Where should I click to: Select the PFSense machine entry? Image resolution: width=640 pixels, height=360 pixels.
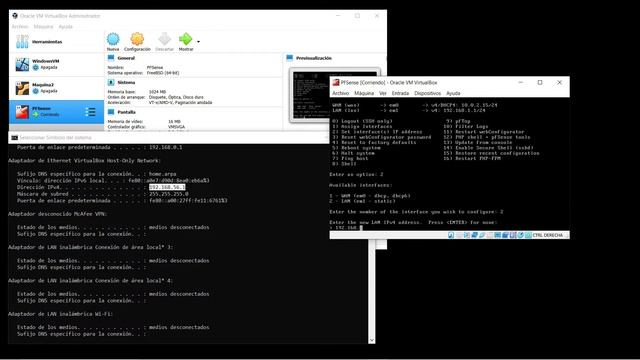(56, 111)
